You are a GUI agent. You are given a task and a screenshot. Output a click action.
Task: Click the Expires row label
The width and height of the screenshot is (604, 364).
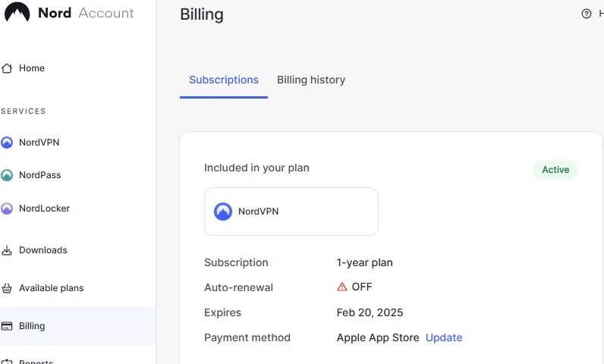click(x=222, y=313)
